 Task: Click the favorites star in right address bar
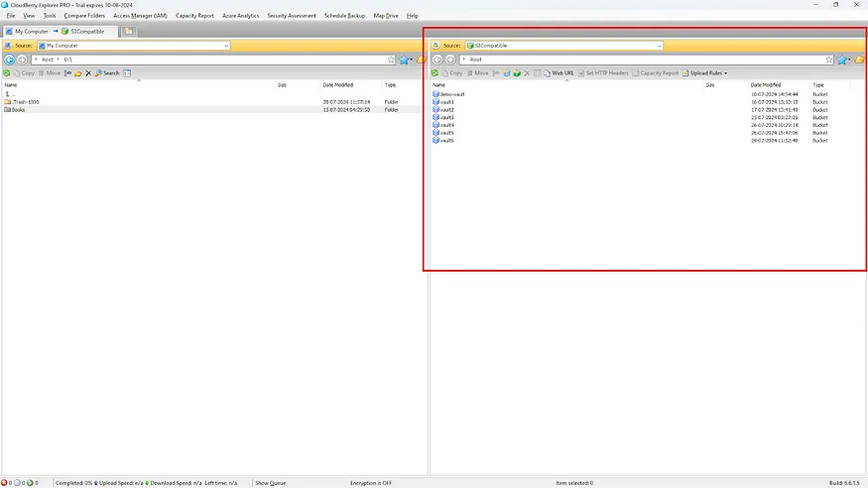841,60
